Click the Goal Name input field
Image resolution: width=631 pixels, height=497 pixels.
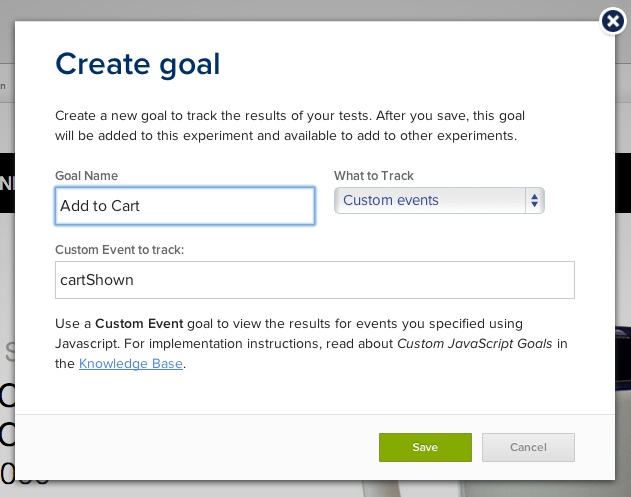[185, 207]
